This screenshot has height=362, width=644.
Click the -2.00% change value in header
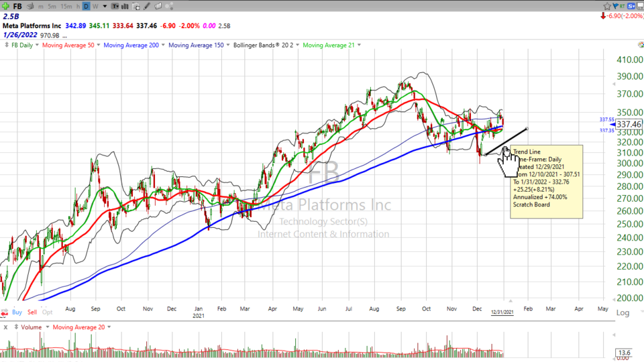[190, 25]
